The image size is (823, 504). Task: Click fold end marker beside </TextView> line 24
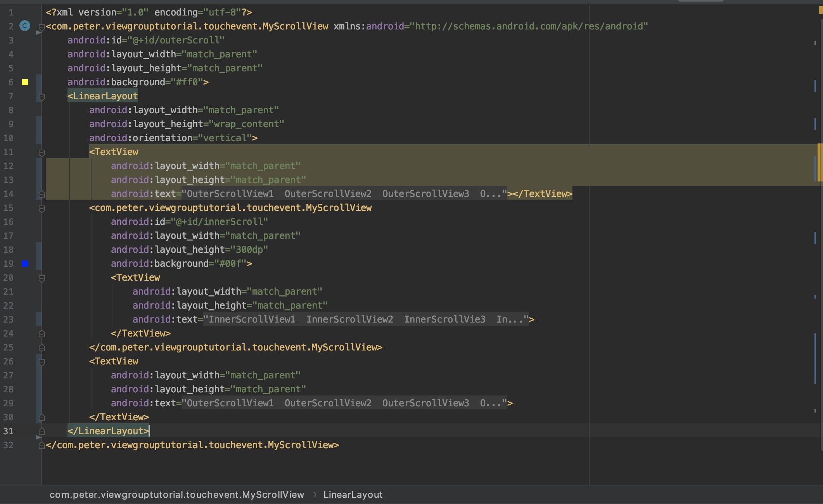[42, 333]
